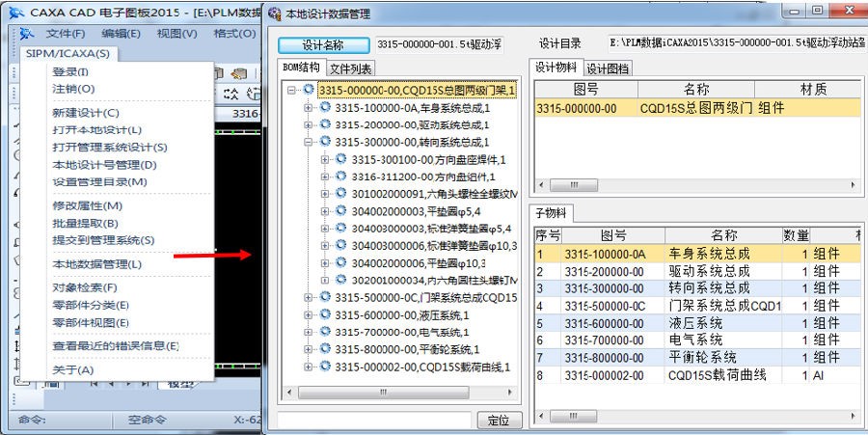Click the gear icon beside 3315-100000-0A

click(325, 107)
